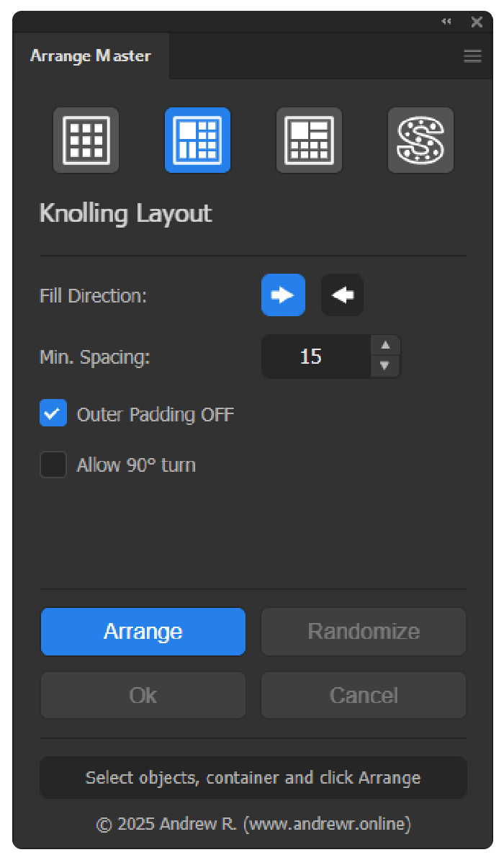The height and width of the screenshot is (860, 504).
Task: Close the Arrange Master panel
Action: (x=477, y=22)
